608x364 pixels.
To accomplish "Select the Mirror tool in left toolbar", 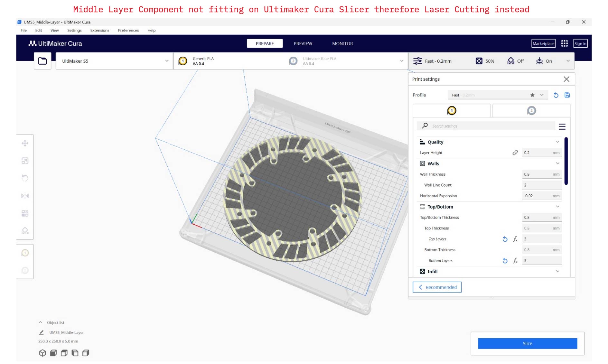I will pos(25,196).
